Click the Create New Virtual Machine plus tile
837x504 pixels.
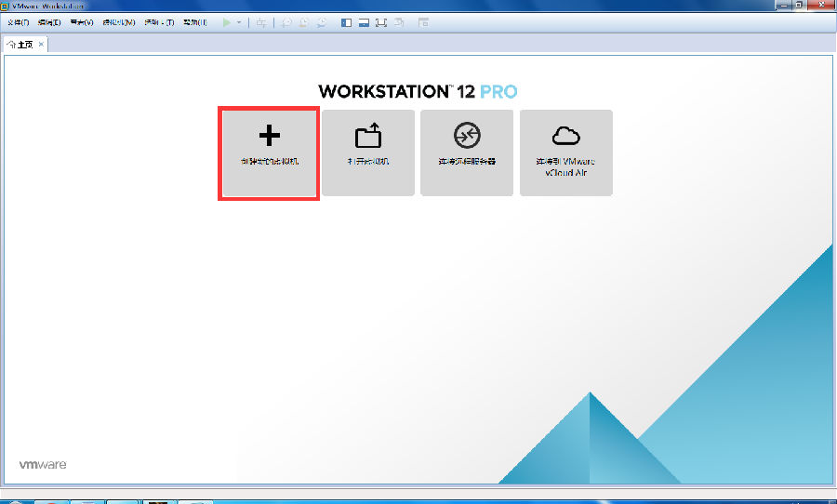[269, 153]
